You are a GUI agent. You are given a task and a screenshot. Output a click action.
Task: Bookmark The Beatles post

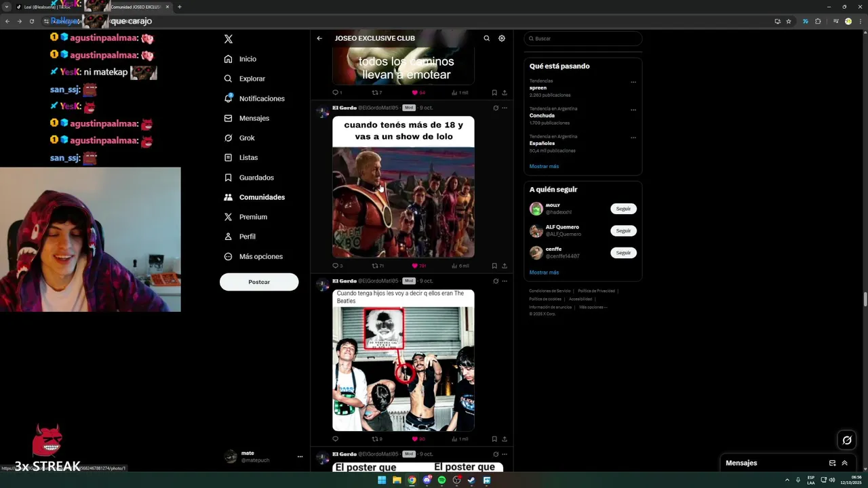494,439
